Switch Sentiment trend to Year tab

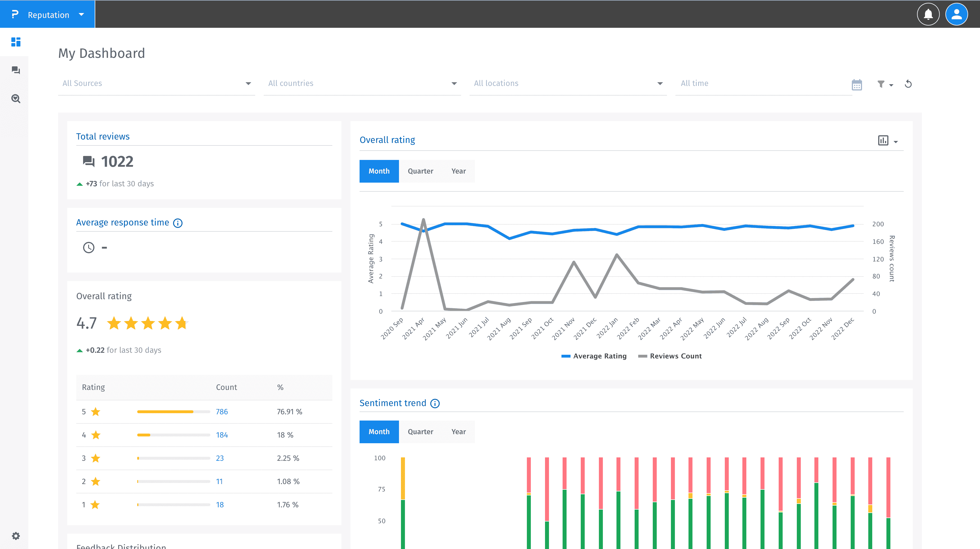(x=458, y=432)
